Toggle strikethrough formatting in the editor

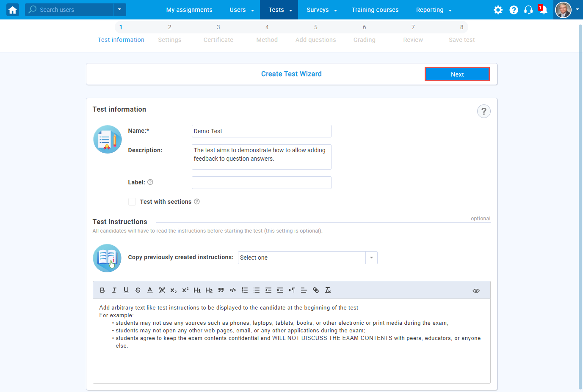[138, 290]
